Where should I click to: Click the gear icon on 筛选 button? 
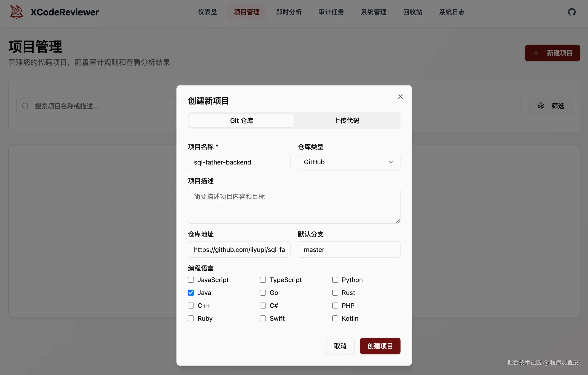coord(540,106)
